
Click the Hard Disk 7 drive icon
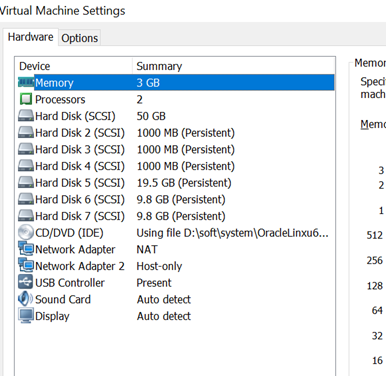[26, 216]
